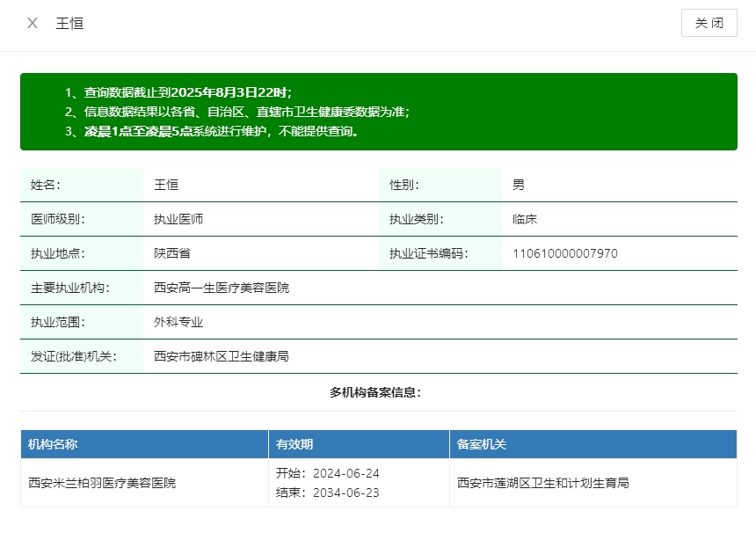Screen dimensions: 756x533
Task: Click the 性别 label cell
Action: coord(440,185)
